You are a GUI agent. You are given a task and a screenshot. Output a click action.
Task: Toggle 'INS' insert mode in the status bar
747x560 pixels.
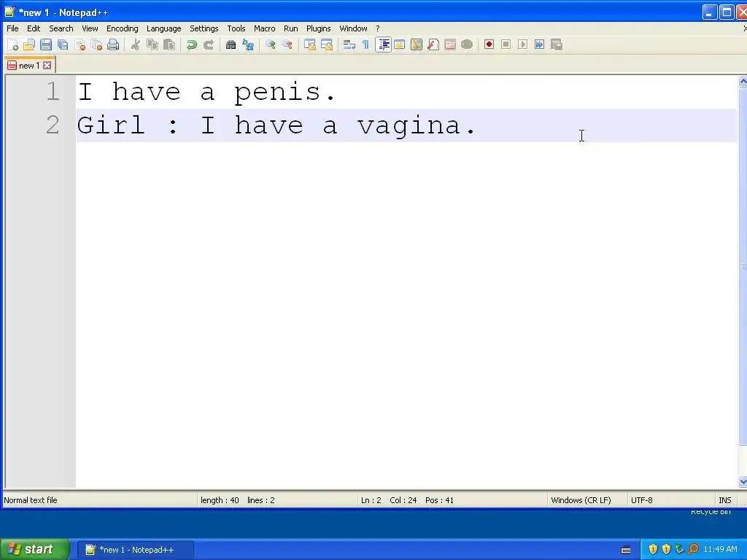[x=724, y=500]
